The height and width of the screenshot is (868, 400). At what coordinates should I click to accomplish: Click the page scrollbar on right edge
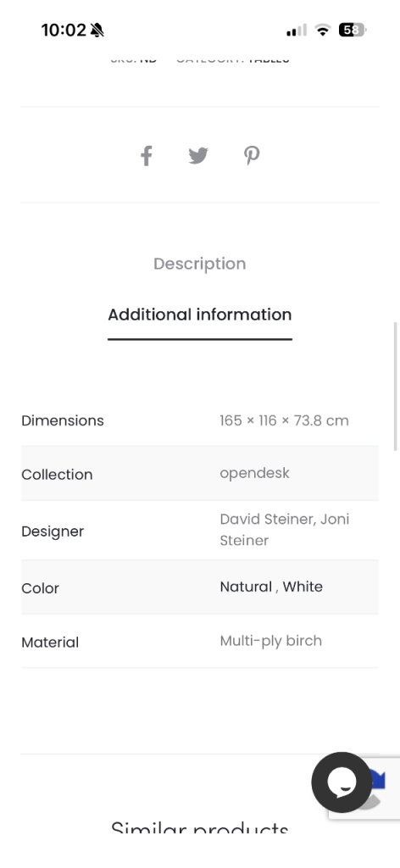coord(396,387)
